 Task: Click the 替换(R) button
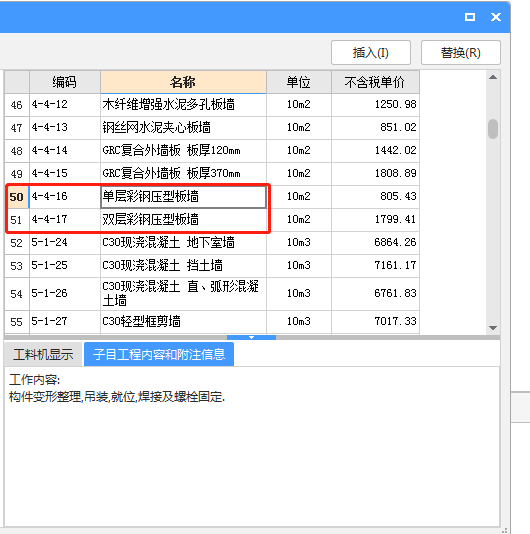(461, 52)
